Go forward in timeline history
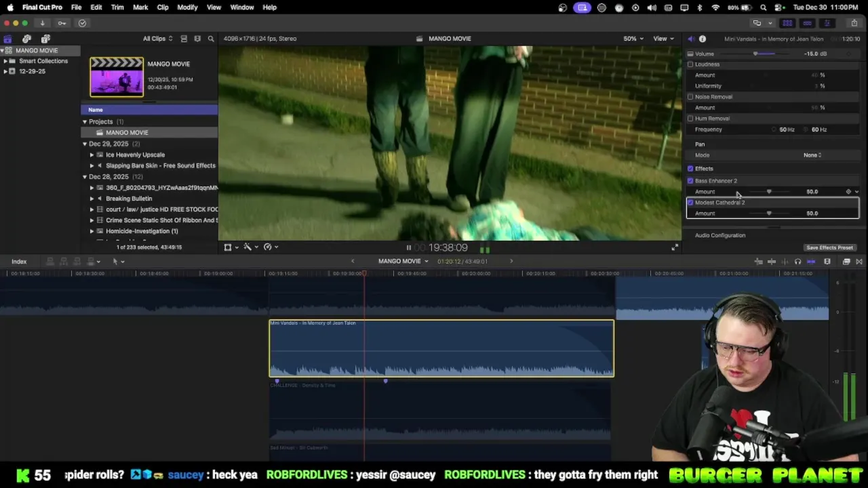The image size is (868, 488). (511, 262)
